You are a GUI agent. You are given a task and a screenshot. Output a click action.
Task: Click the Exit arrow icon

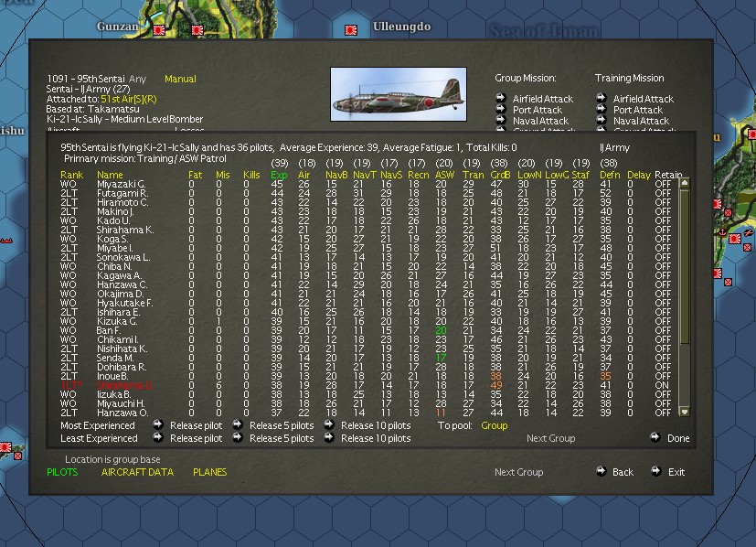(655, 471)
